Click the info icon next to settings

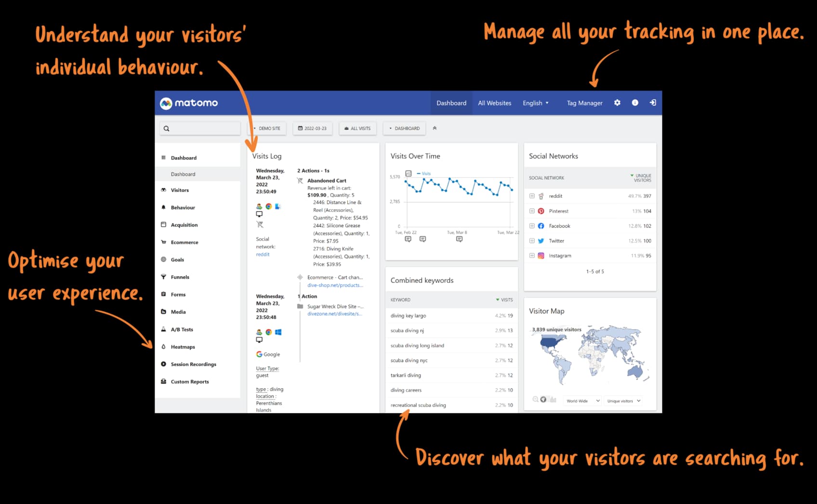tap(635, 103)
